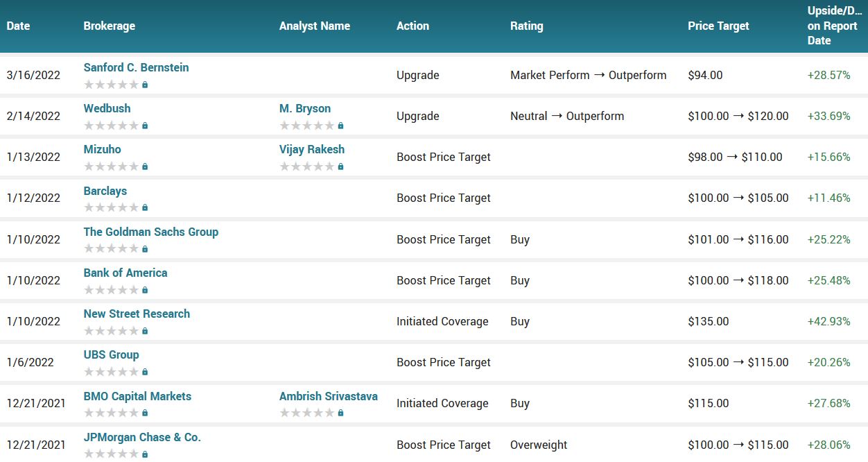This screenshot has height=462, width=868.
Task: Select the 1/6/2022 date cell
Action: tap(30, 362)
